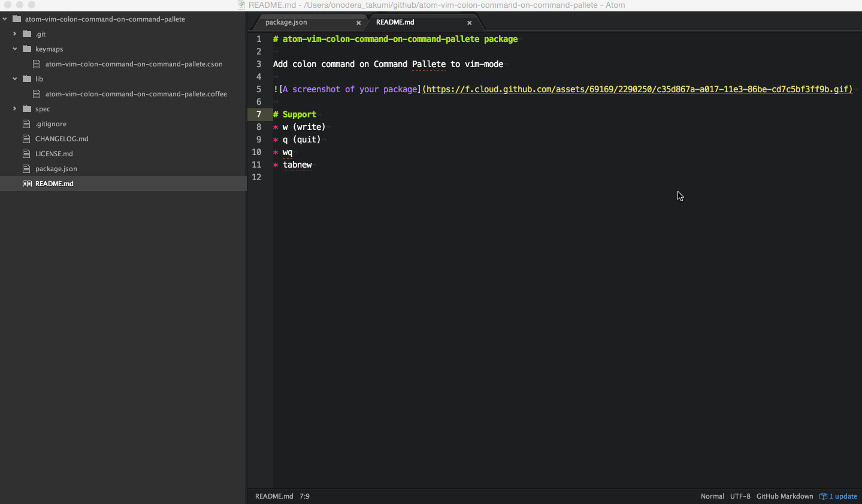Click the 'tabnew' list item text

(297, 165)
